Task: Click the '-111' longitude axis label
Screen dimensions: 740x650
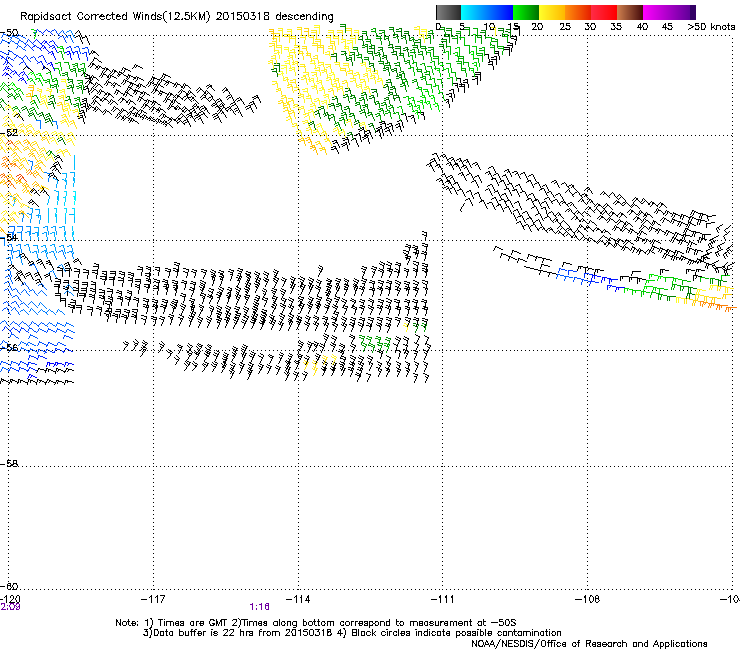Action: [x=442, y=599]
